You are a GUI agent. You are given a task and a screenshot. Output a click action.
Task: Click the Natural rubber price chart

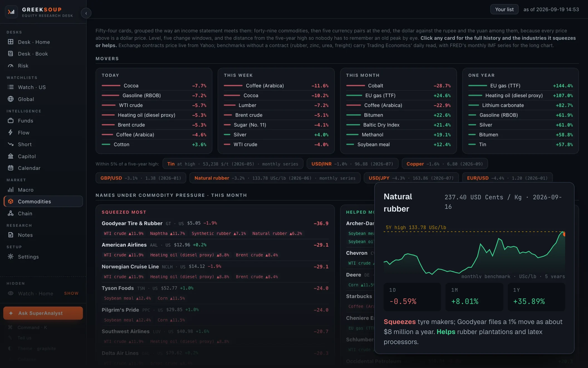pyautogui.click(x=474, y=252)
